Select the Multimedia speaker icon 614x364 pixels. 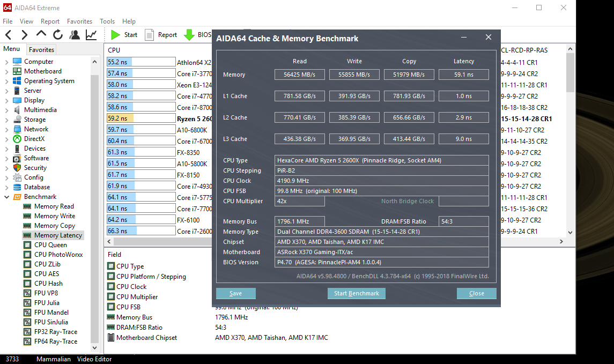pyautogui.click(x=17, y=110)
